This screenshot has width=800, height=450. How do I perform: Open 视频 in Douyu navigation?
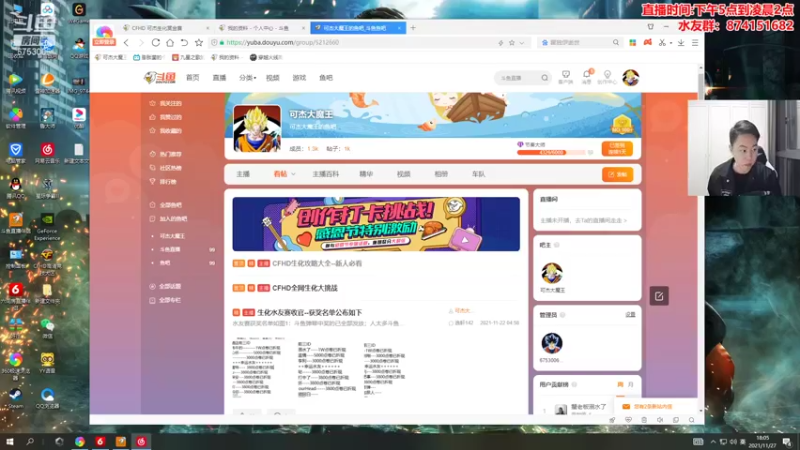(272, 78)
